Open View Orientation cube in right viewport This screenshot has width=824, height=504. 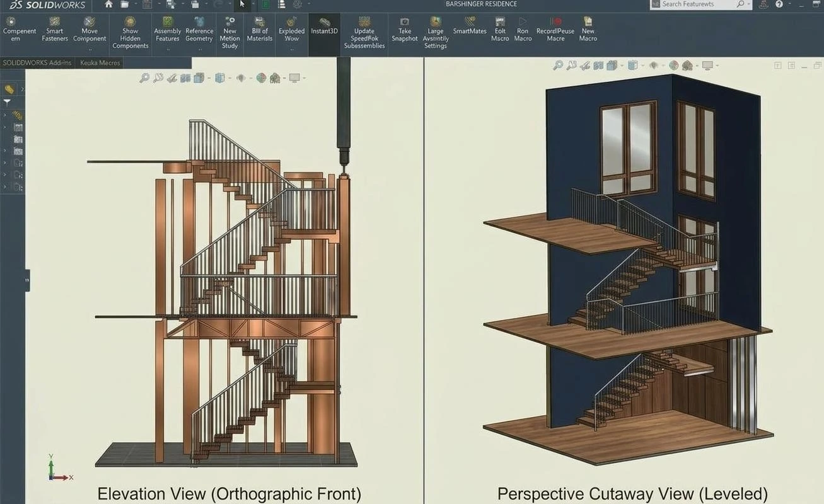[x=611, y=66]
